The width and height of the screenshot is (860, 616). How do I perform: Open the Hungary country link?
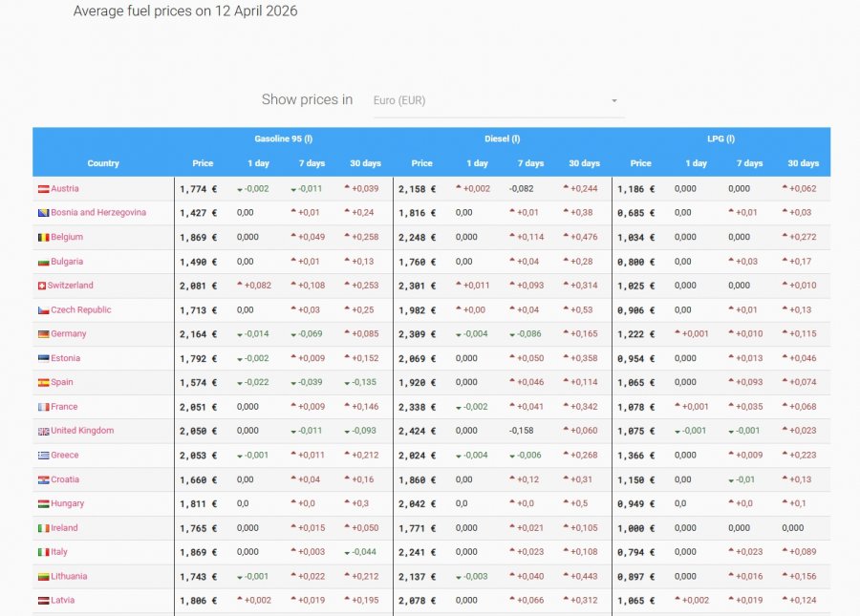click(x=68, y=503)
